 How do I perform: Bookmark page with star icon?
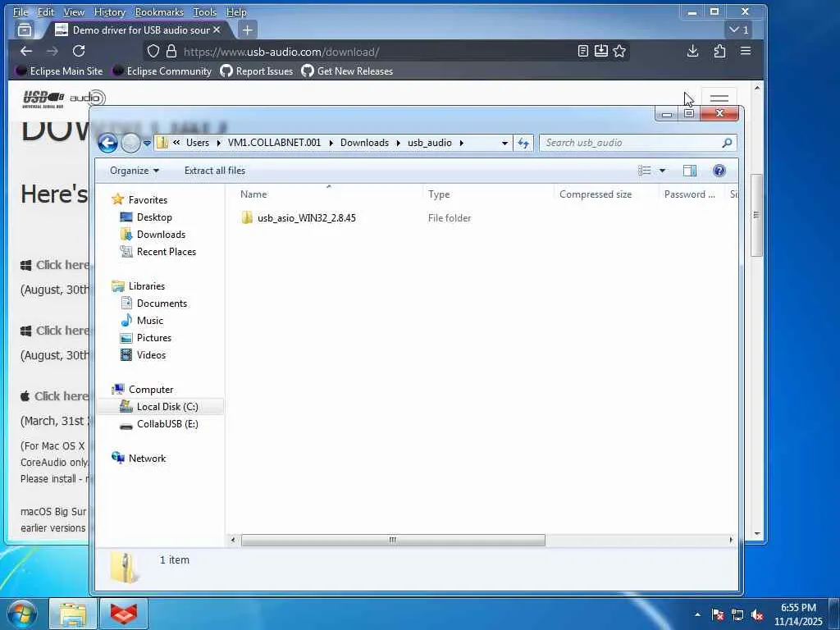click(619, 51)
